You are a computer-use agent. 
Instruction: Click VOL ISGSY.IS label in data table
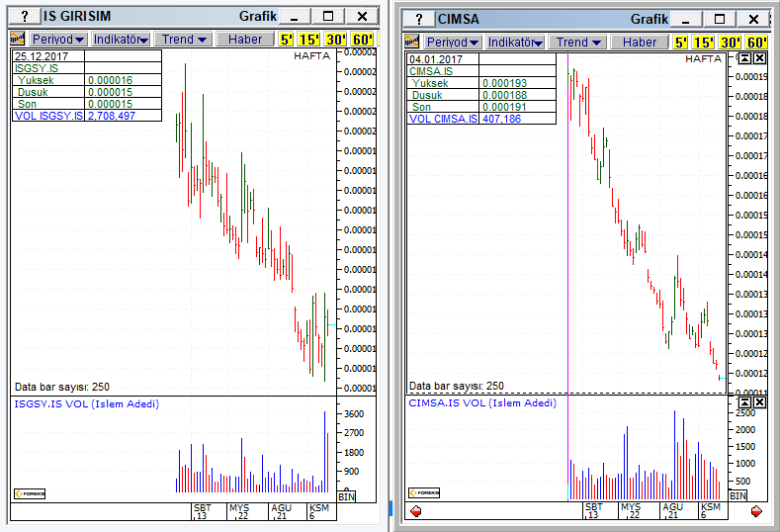[x=48, y=116]
